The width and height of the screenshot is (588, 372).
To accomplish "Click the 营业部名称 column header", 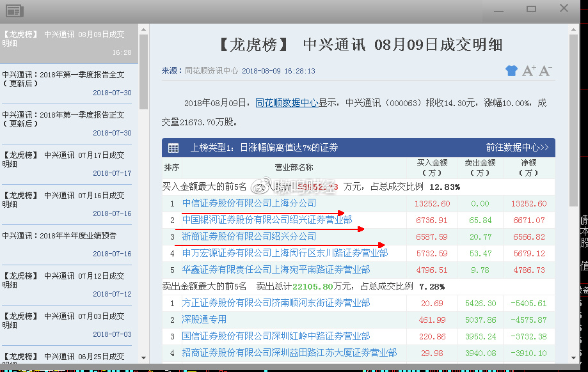I will click(294, 167).
